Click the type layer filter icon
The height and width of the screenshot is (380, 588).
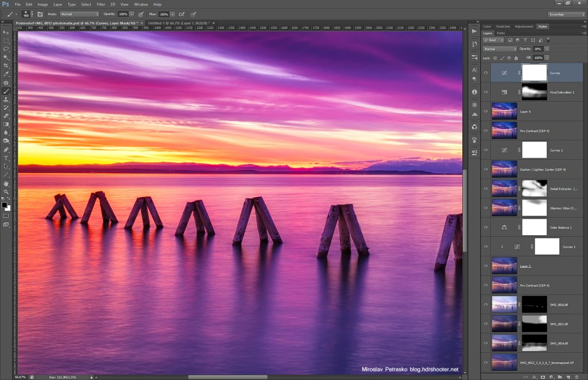tap(525, 40)
